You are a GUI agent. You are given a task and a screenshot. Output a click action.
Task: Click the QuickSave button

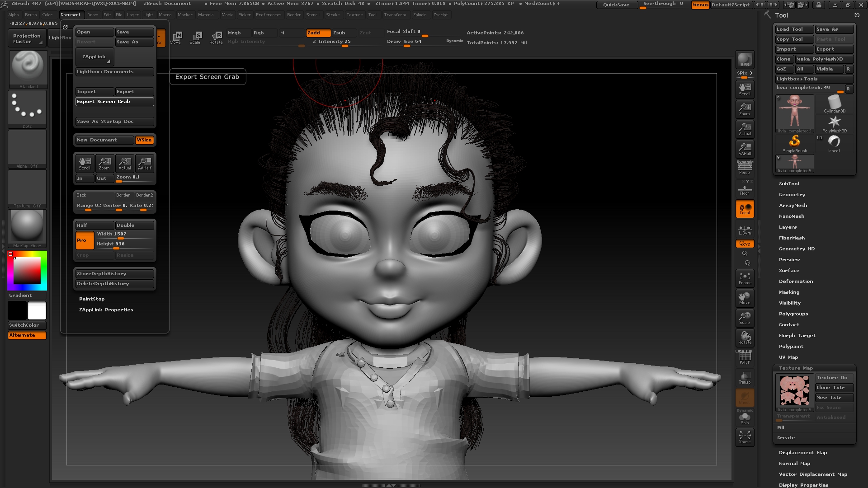pos(616,5)
